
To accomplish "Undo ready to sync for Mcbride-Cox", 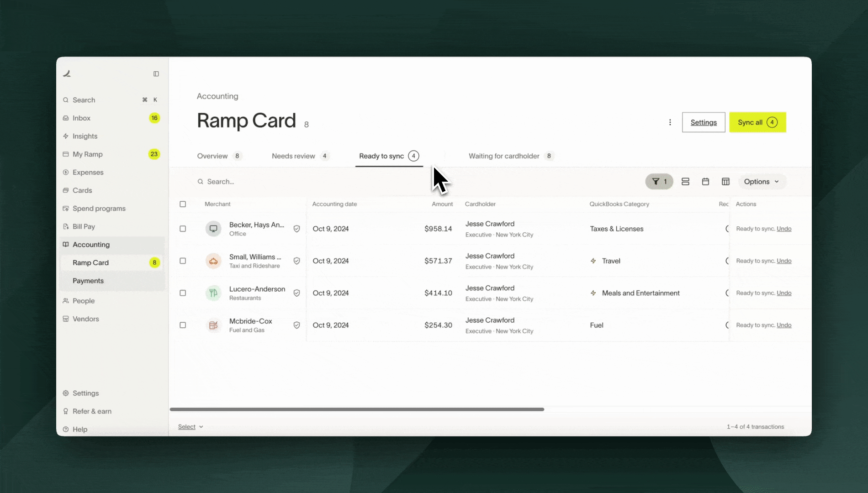I will (784, 325).
